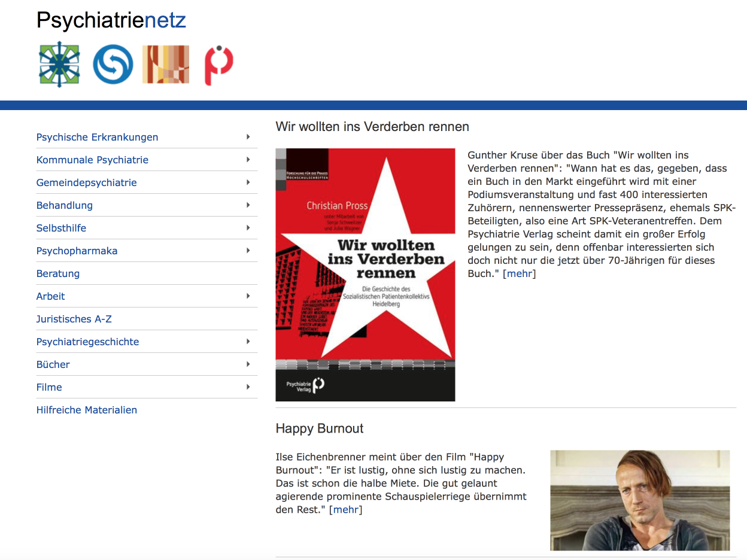Open the Behandlung menu entry
The width and height of the screenshot is (747, 560).
click(65, 205)
